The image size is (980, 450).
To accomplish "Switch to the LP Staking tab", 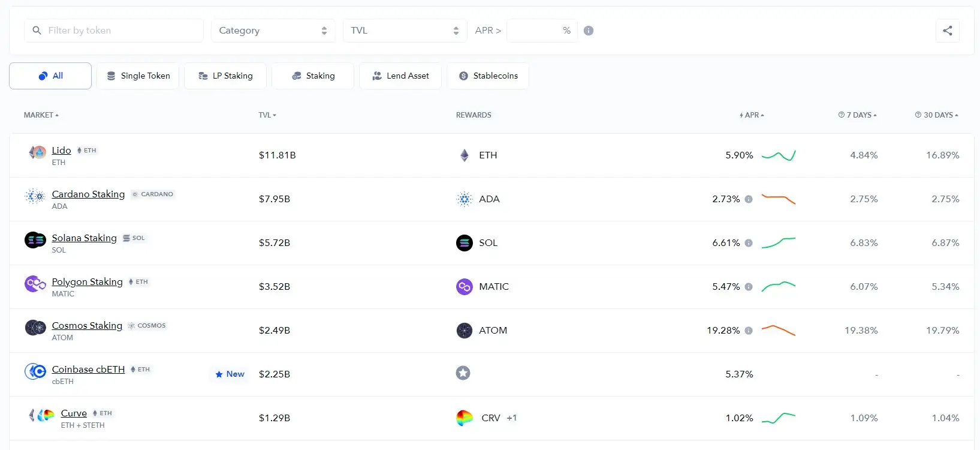I will [225, 76].
